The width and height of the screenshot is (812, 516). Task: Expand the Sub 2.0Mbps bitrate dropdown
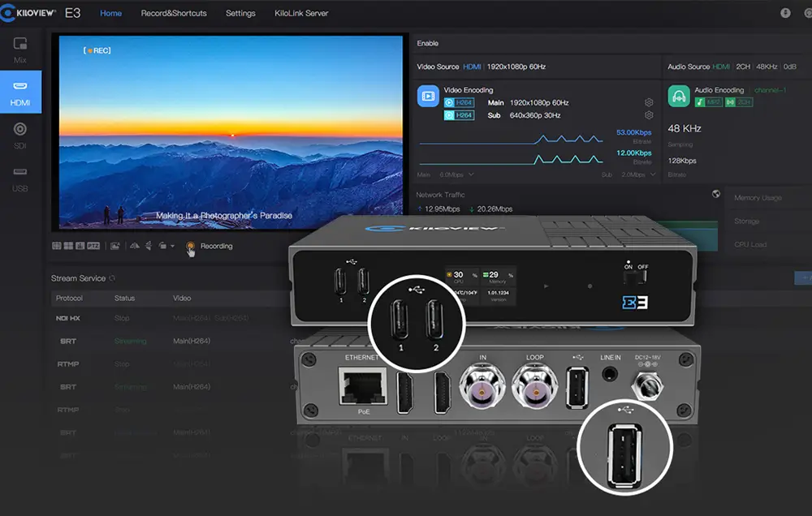(638, 175)
